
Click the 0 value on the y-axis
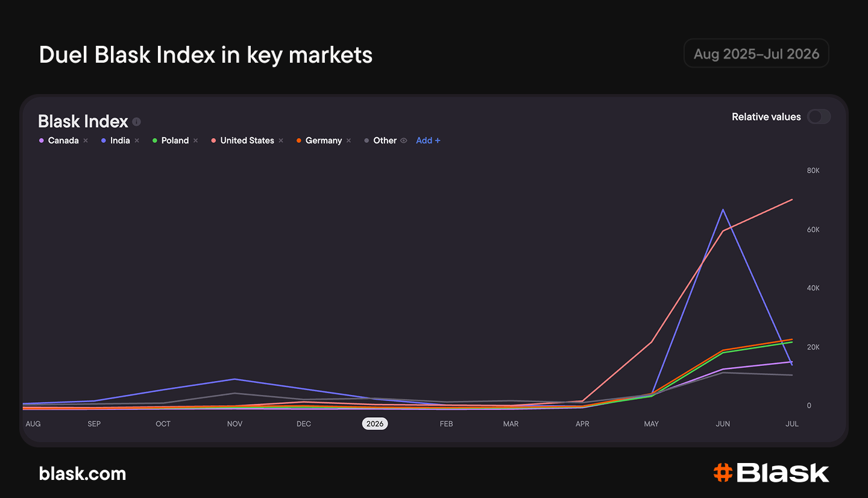point(809,406)
